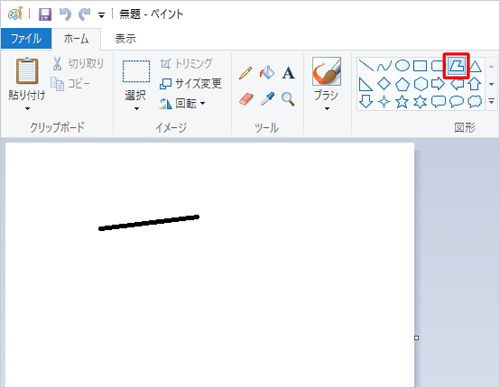
Task: Select the Eraser tool
Action: tap(246, 99)
